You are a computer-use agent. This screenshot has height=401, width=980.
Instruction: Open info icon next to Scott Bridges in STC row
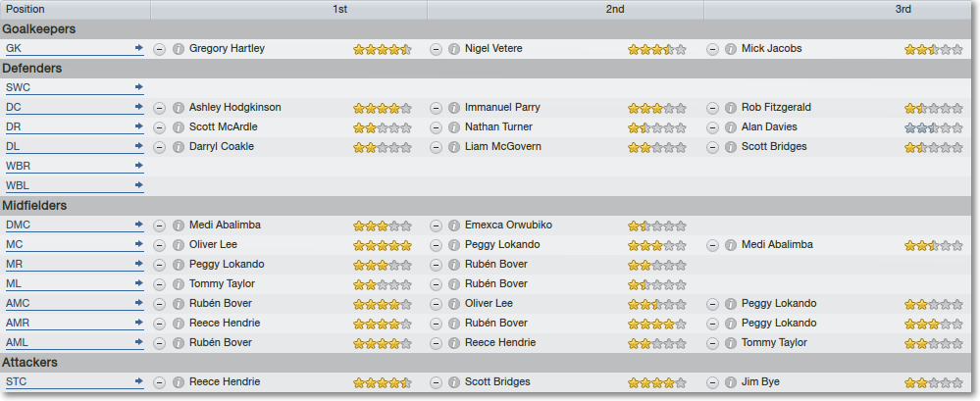pyautogui.click(x=454, y=383)
